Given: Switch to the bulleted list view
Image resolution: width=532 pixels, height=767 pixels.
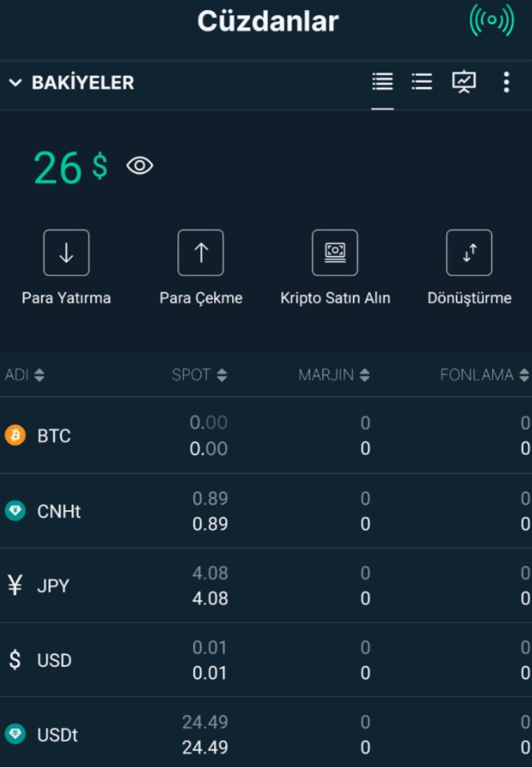Looking at the screenshot, I should pos(422,82).
